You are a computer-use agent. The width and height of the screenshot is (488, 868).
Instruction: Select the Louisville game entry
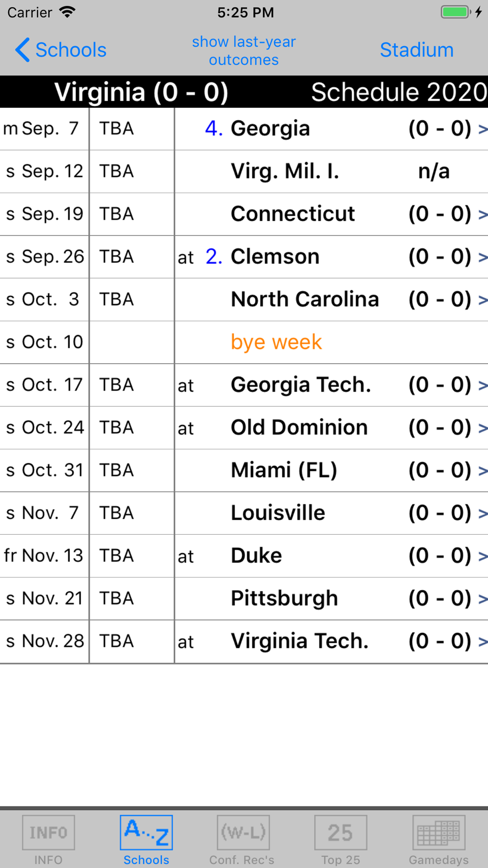[x=244, y=513]
